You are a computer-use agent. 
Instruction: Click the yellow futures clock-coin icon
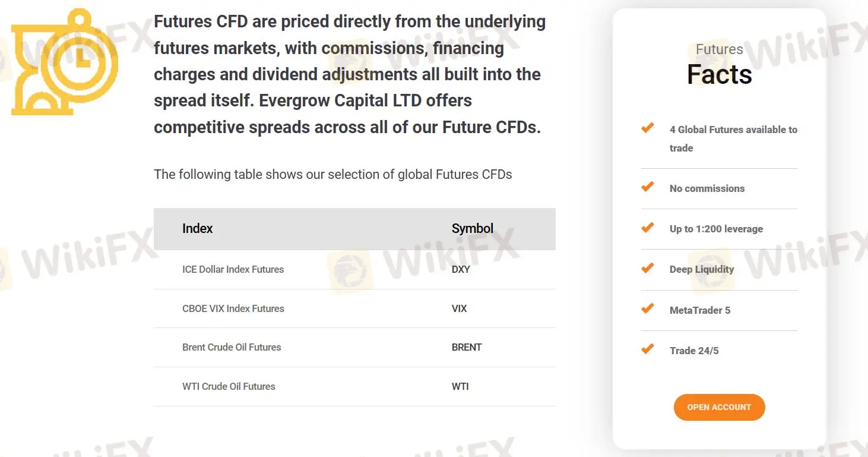point(64,62)
